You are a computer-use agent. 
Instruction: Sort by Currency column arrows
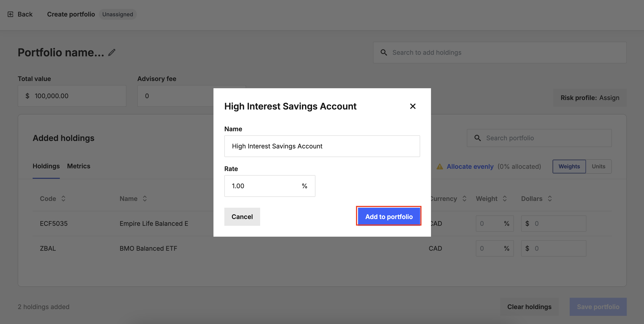click(x=465, y=199)
